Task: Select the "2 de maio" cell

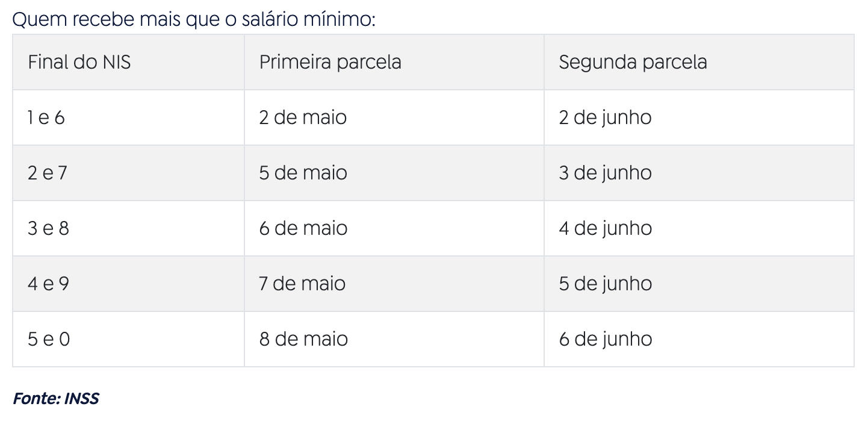Action: pyautogui.click(x=303, y=117)
